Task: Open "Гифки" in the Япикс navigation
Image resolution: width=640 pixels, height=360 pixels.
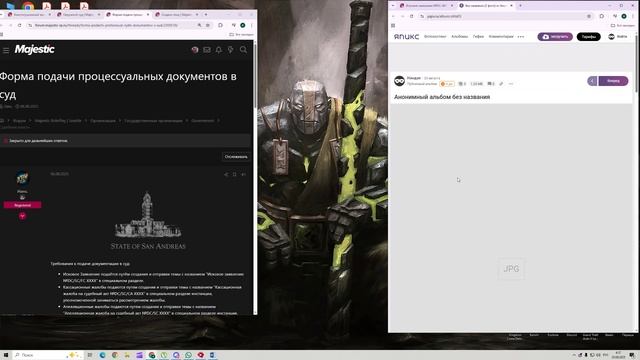Action: (478, 37)
